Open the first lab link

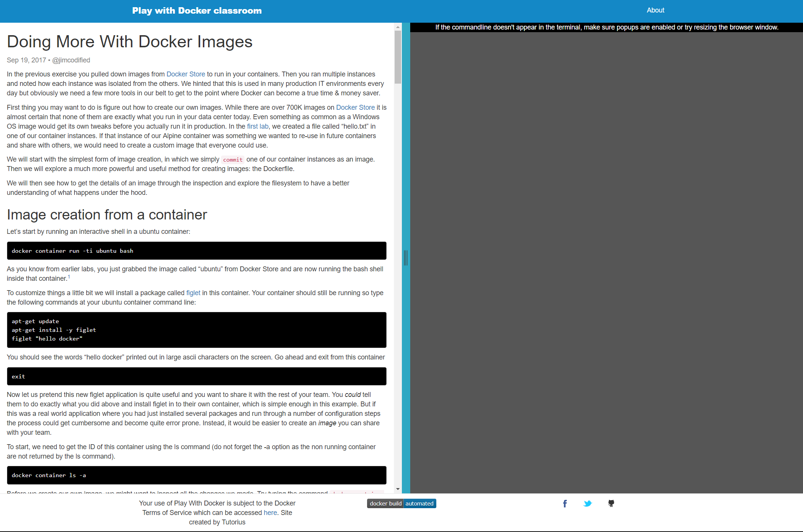[258, 126]
